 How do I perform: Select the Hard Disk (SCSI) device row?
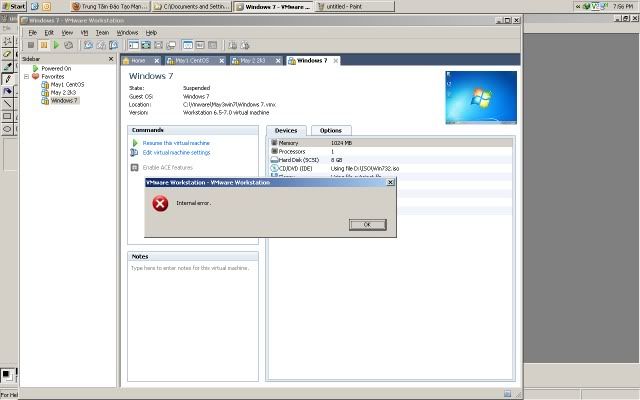(391, 160)
